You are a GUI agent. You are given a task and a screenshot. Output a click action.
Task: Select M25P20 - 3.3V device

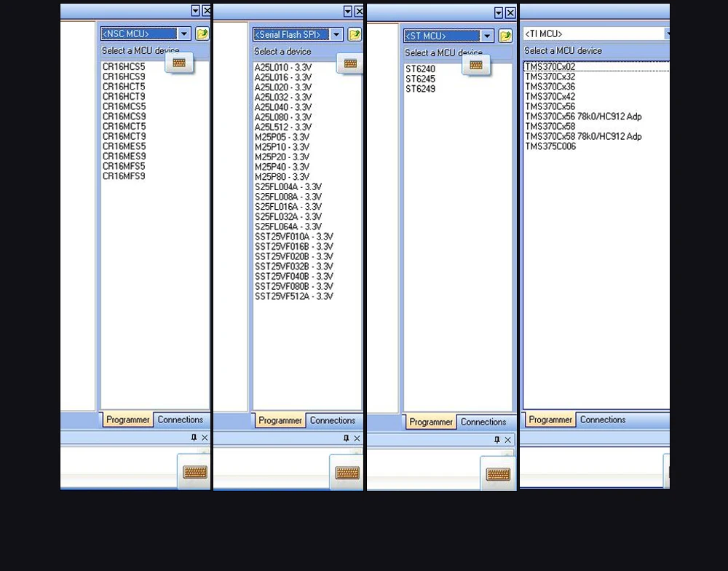pos(282,157)
